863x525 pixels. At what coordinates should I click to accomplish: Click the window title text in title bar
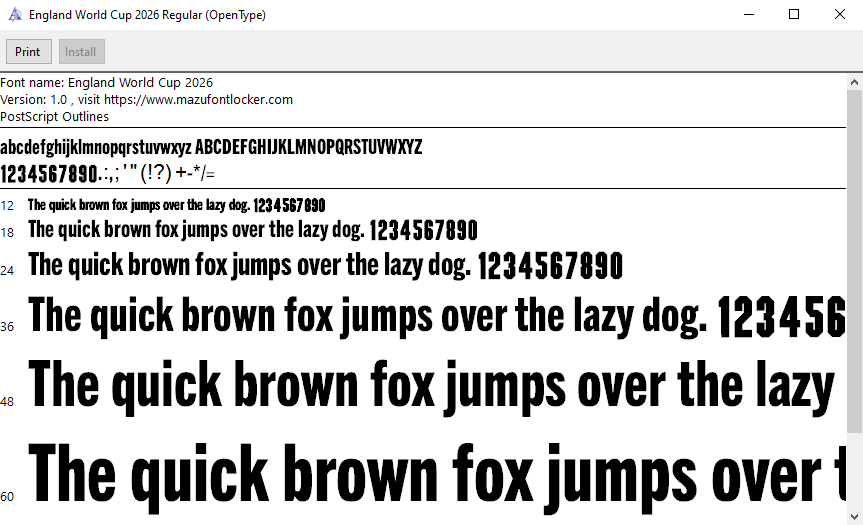pos(147,15)
